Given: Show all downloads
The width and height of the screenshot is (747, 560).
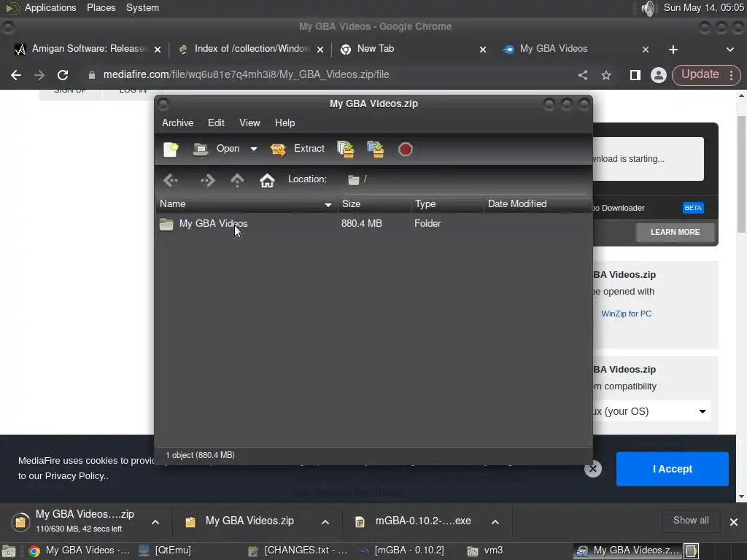Looking at the screenshot, I should tap(691, 521).
